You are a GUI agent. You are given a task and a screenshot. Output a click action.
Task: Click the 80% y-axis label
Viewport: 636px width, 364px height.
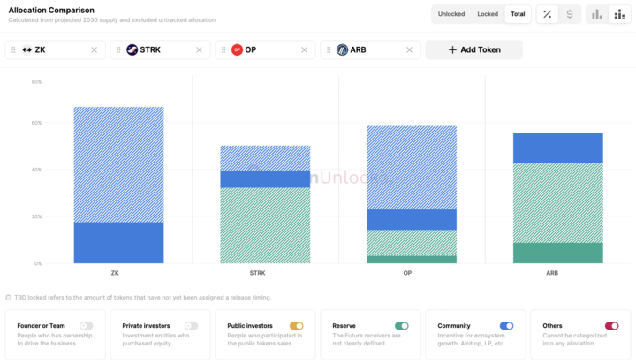[x=36, y=82]
